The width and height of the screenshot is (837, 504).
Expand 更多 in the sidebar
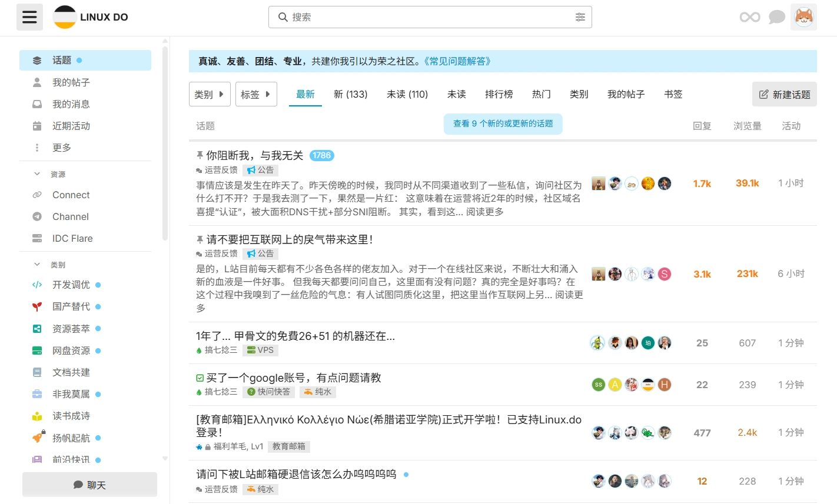click(x=61, y=148)
